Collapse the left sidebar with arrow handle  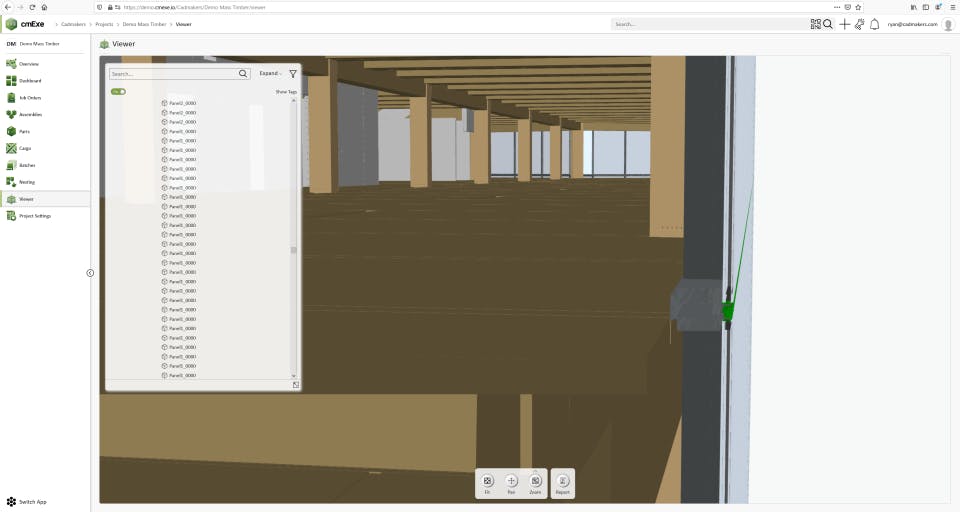(90, 273)
